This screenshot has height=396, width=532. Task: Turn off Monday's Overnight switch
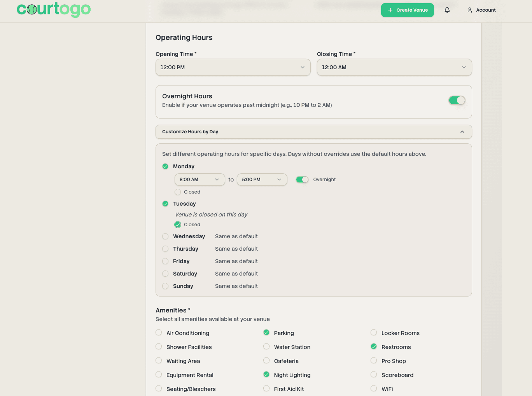(302, 180)
